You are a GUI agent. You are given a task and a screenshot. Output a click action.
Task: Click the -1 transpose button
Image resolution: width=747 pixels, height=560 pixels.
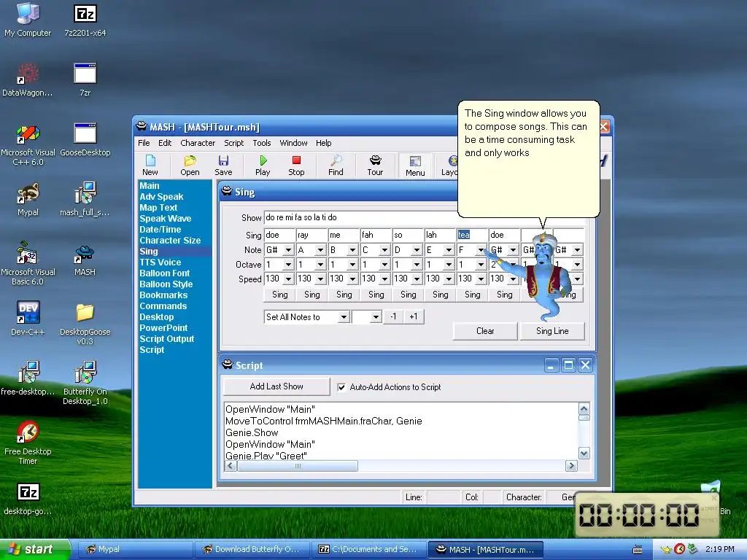click(393, 316)
